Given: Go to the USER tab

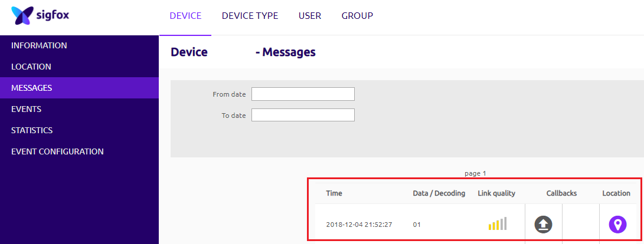Looking at the screenshot, I should coord(310,16).
